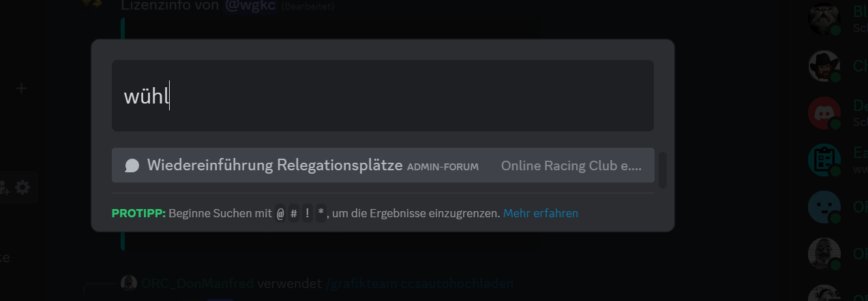The height and width of the screenshot is (301, 868).
Task: Click the cowboy hat member avatar
Action: 824,66
